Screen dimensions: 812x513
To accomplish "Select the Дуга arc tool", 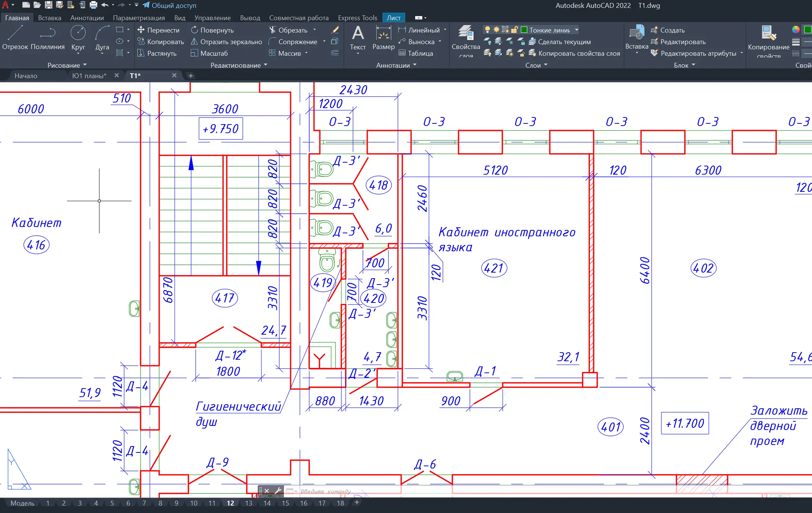I will point(102,37).
